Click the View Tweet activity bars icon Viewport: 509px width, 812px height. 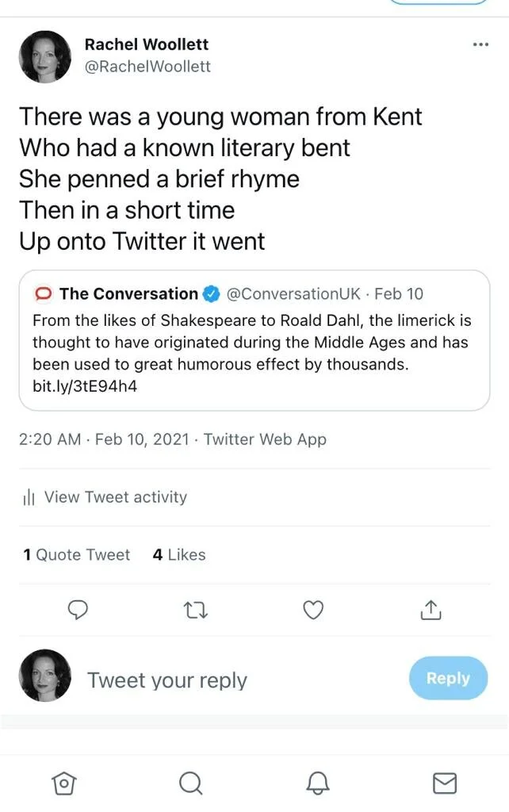tap(29, 498)
